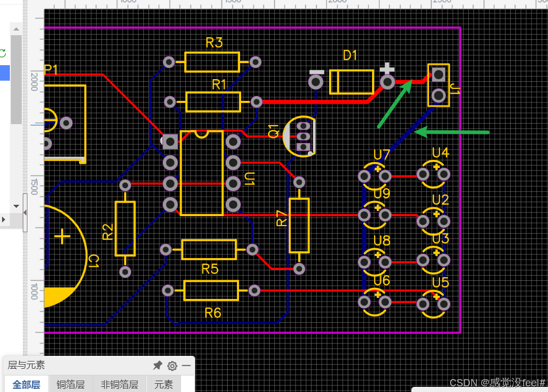Select the C1 designator label
Viewport: 548px width, 392px height.
coord(93,261)
